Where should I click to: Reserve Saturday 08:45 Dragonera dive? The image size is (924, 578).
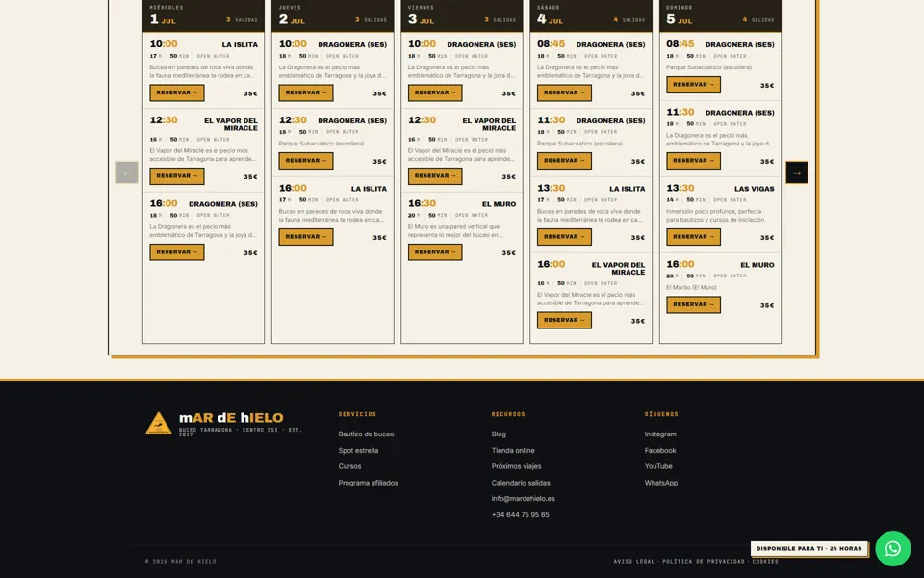point(564,93)
